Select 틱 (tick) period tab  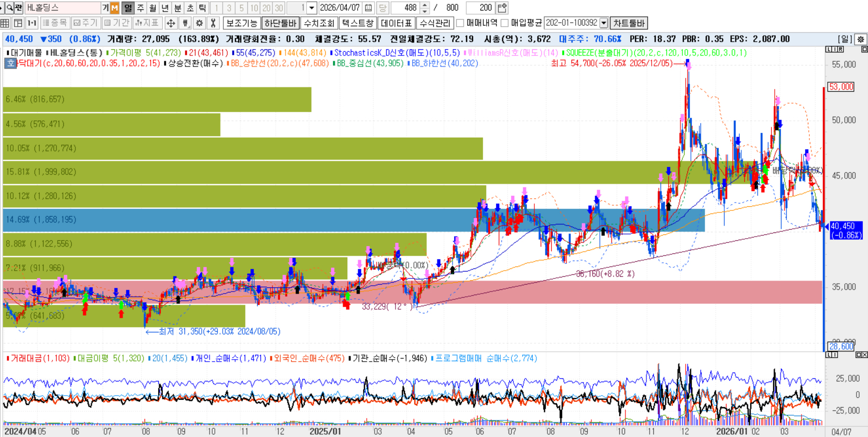203,8
